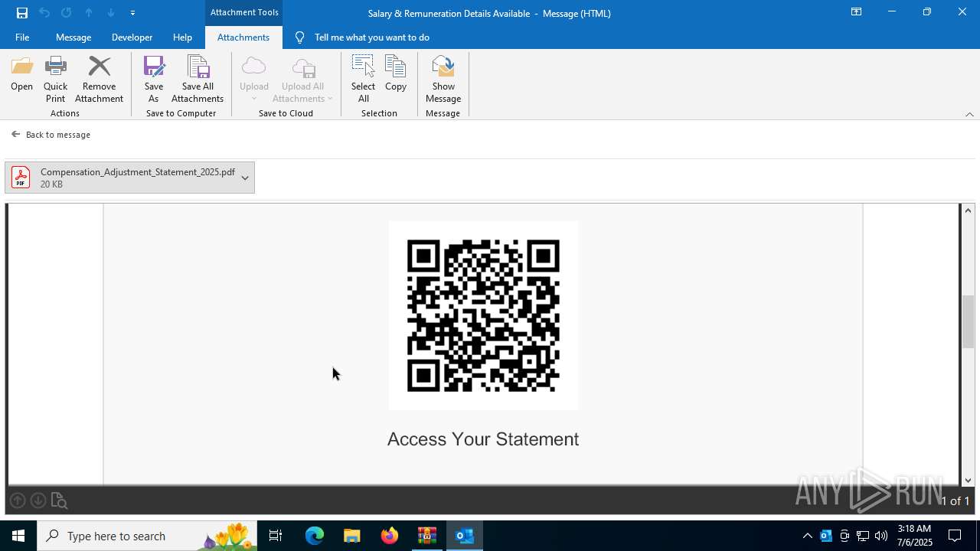Quick Print the attachment
This screenshot has width=980, height=551.
click(x=55, y=80)
